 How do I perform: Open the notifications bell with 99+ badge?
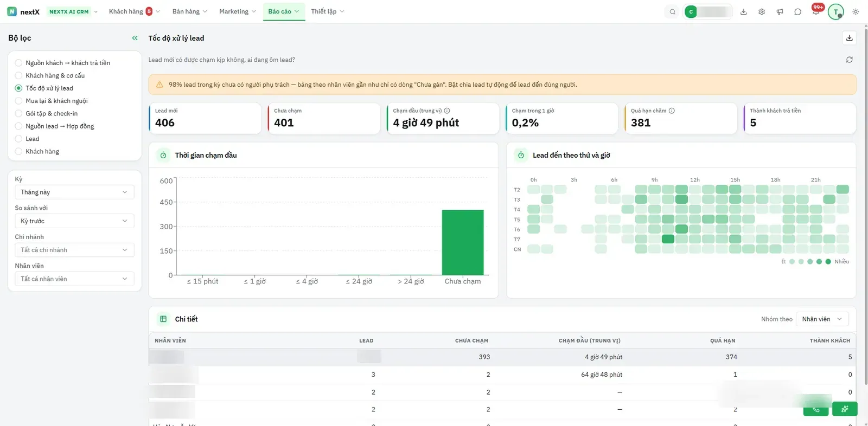click(816, 11)
